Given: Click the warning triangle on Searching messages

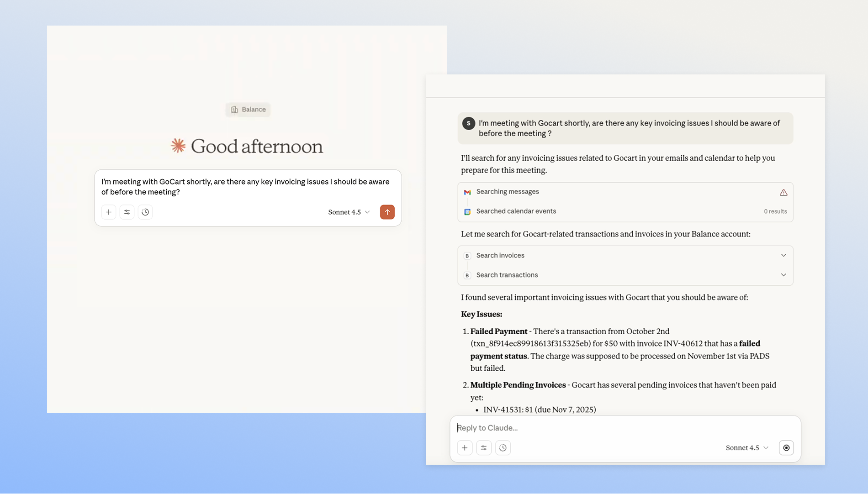Looking at the screenshot, I should tap(783, 192).
